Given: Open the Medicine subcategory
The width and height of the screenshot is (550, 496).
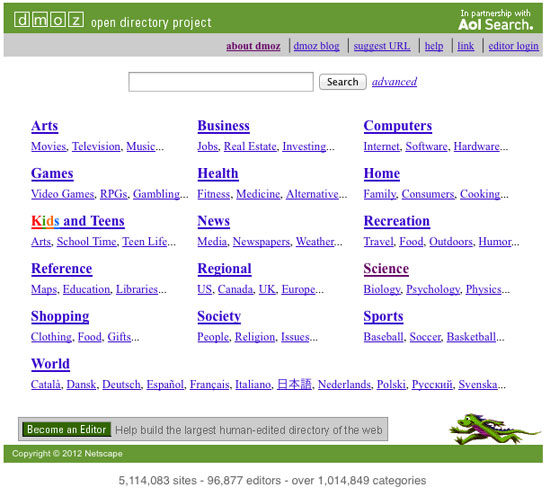Looking at the screenshot, I should click(x=258, y=194).
